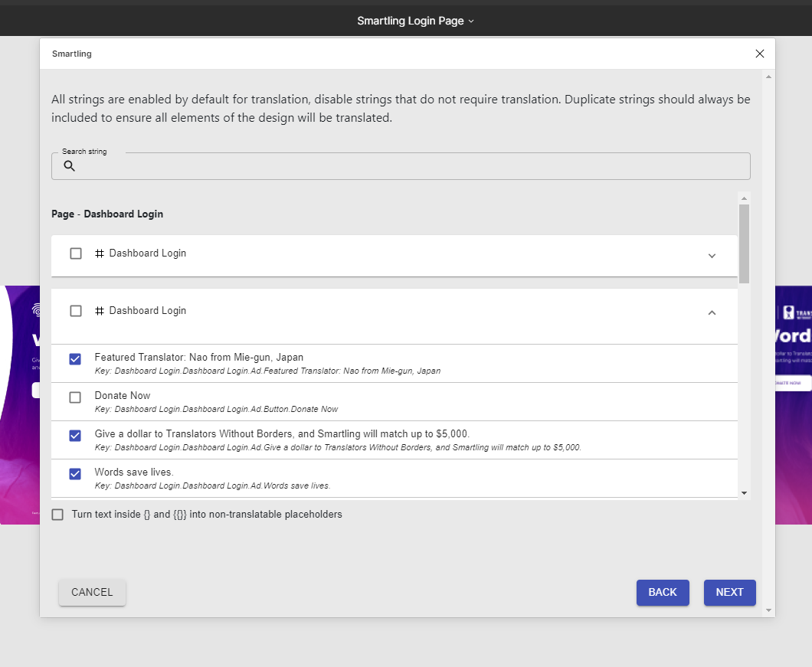Close the Smartling plugin dialog

click(x=759, y=54)
